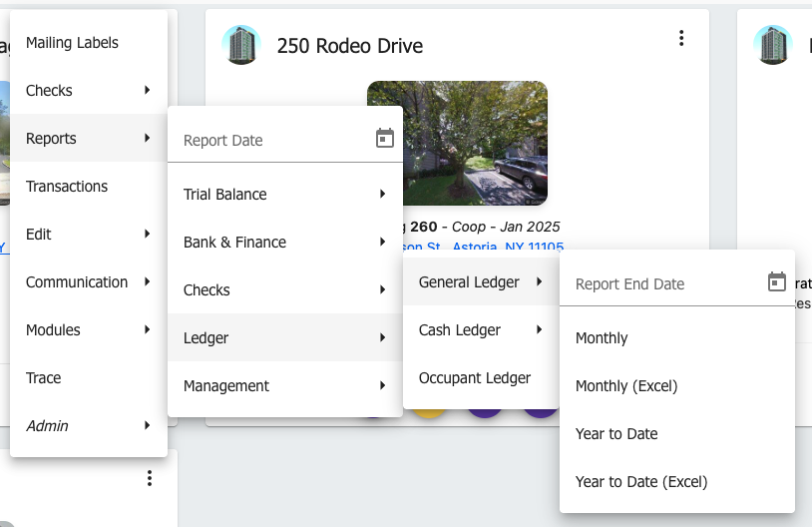Expand the Edit submenu
This screenshot has height=527, width=812.
click(89, 234)
